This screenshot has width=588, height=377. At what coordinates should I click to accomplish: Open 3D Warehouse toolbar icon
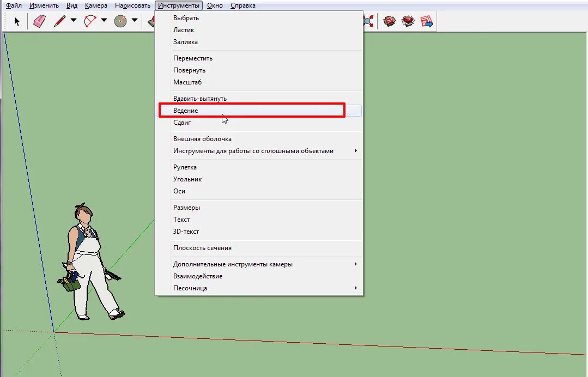(x=390, y=21)
